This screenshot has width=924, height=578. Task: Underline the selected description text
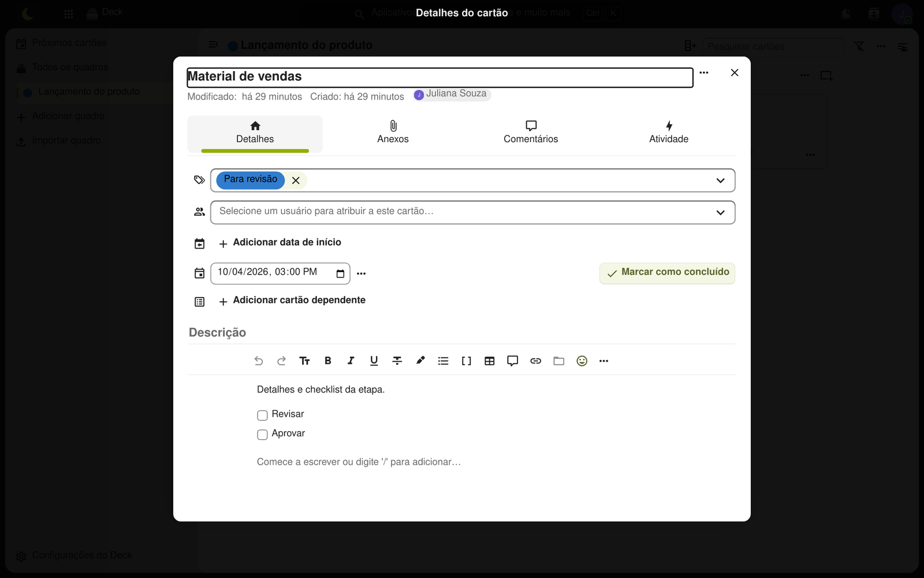click(x=374, y=361)
